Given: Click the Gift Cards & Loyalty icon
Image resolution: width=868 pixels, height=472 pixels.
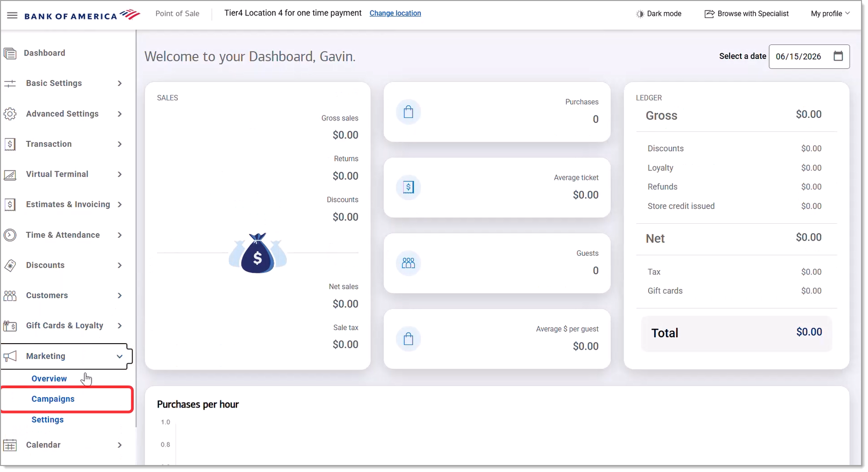Looking at the screenshot, I should click(10, 326).
